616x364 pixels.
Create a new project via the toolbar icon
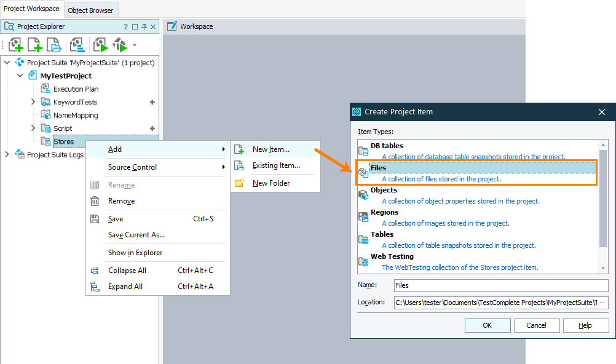15,45
